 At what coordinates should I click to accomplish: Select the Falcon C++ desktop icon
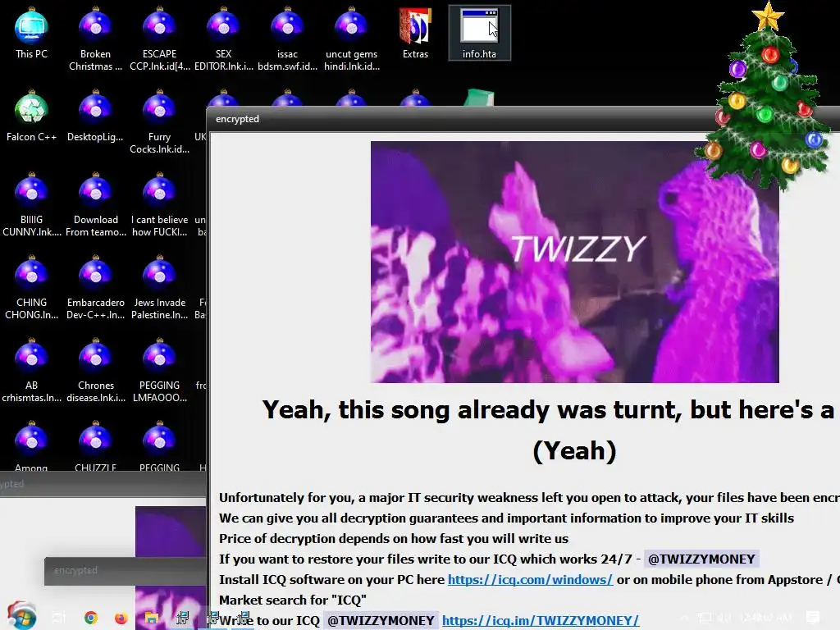(32, 116)
